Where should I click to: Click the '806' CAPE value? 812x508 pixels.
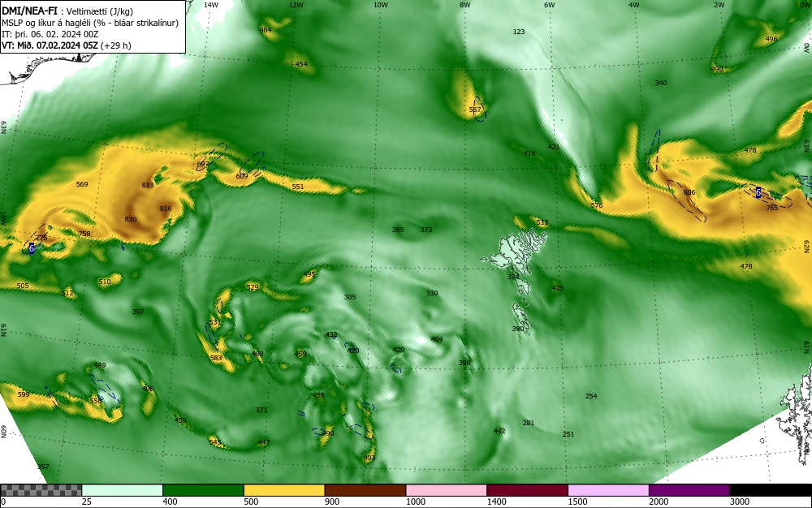(x=689, y=193)
